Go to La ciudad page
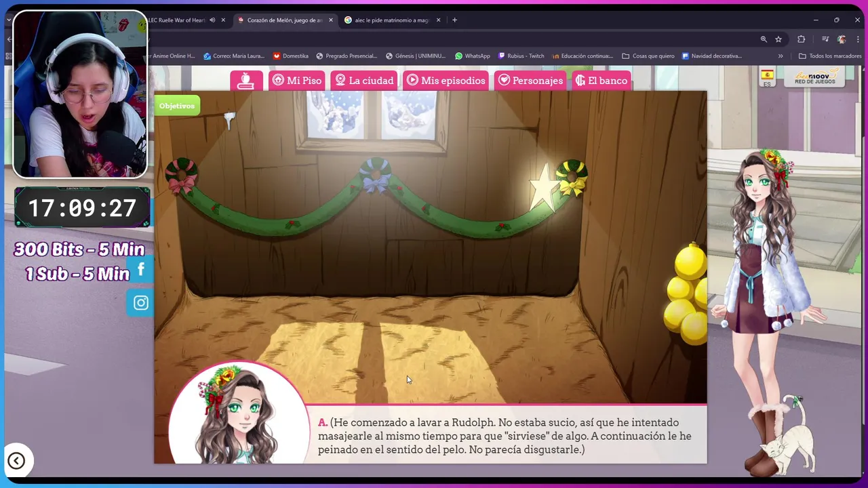 tap(364, 81)
